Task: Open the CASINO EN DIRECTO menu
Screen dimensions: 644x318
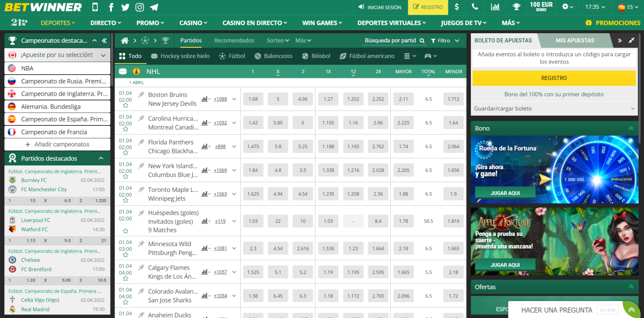Action: [255, 23]
